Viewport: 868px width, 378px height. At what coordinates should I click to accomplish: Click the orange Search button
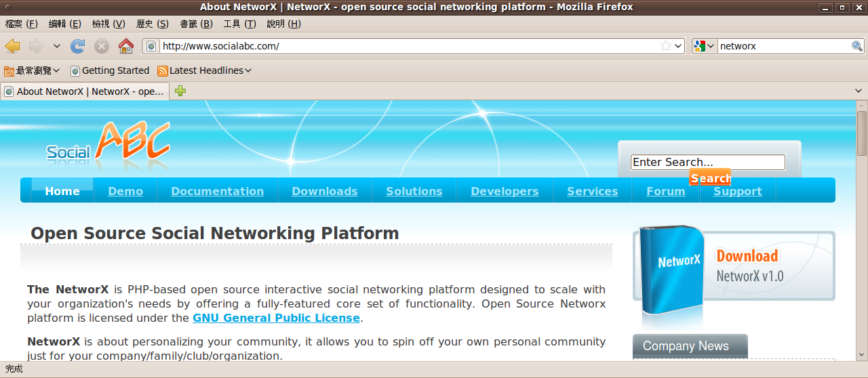(710, 177)
